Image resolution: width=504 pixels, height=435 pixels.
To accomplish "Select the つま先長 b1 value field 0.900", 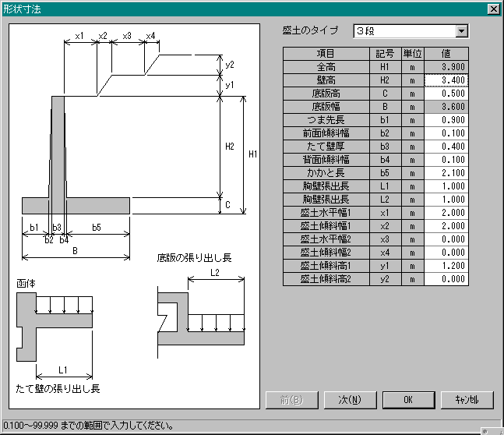I will coord(446,120).
